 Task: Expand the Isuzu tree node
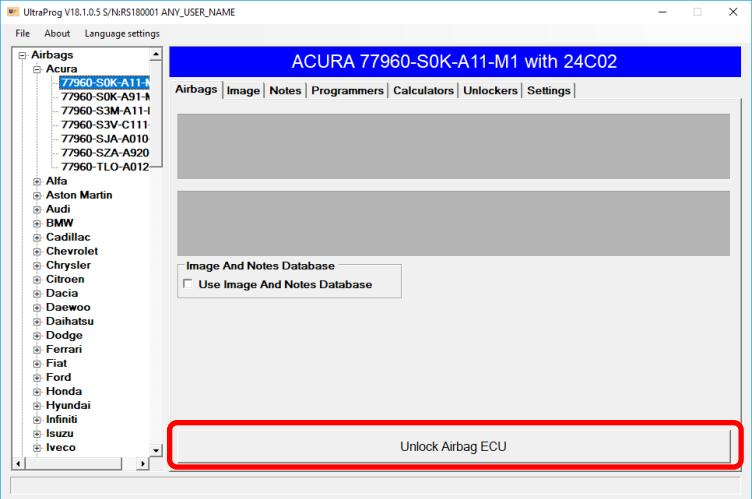(x=37, y=434)
